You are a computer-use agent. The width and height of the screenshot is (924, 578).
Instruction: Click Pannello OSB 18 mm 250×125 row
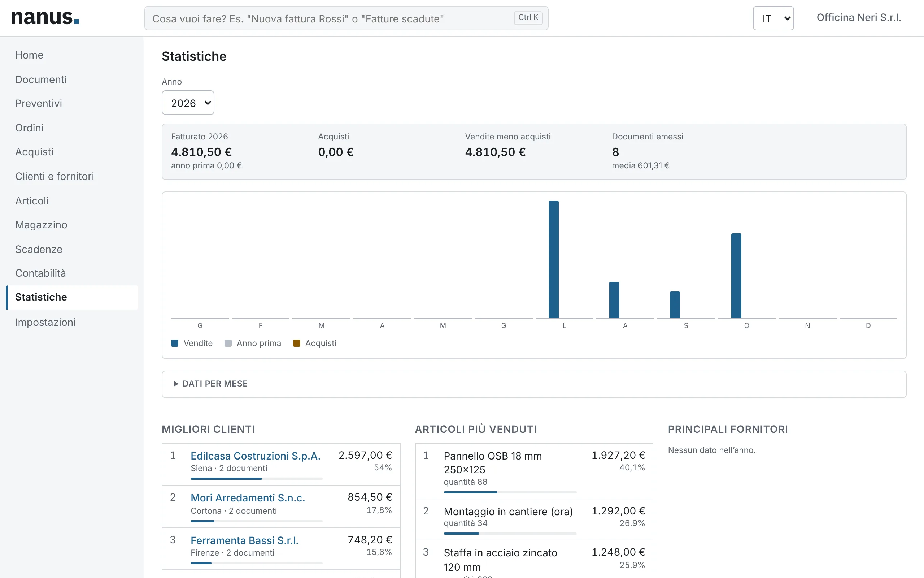point(534,471)
